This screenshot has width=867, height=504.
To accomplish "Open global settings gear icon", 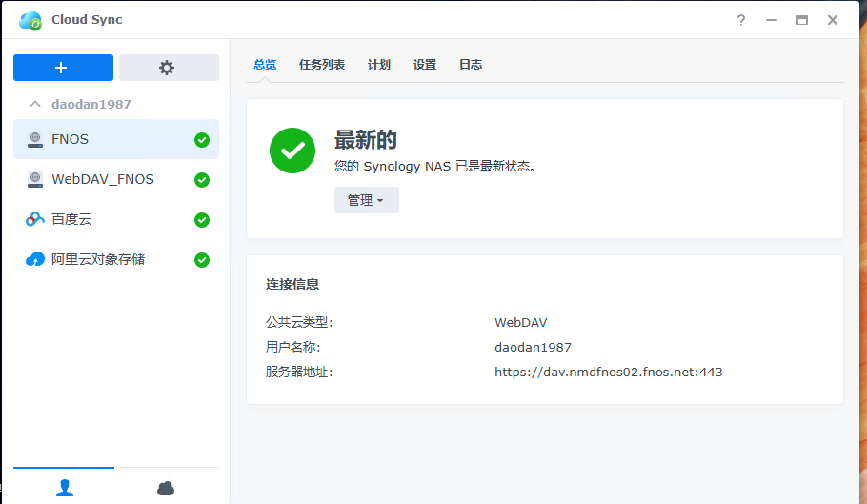I will coord(169,68).
